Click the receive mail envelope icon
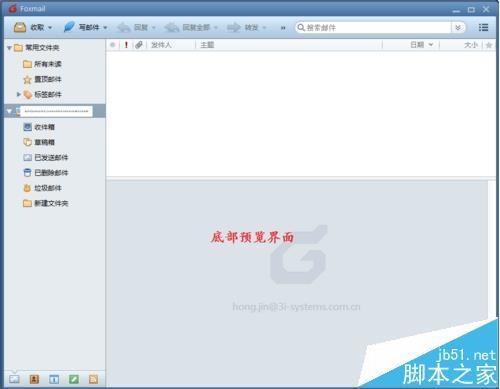The height and width of the screenshot is (389, 500). coord(20,27)
